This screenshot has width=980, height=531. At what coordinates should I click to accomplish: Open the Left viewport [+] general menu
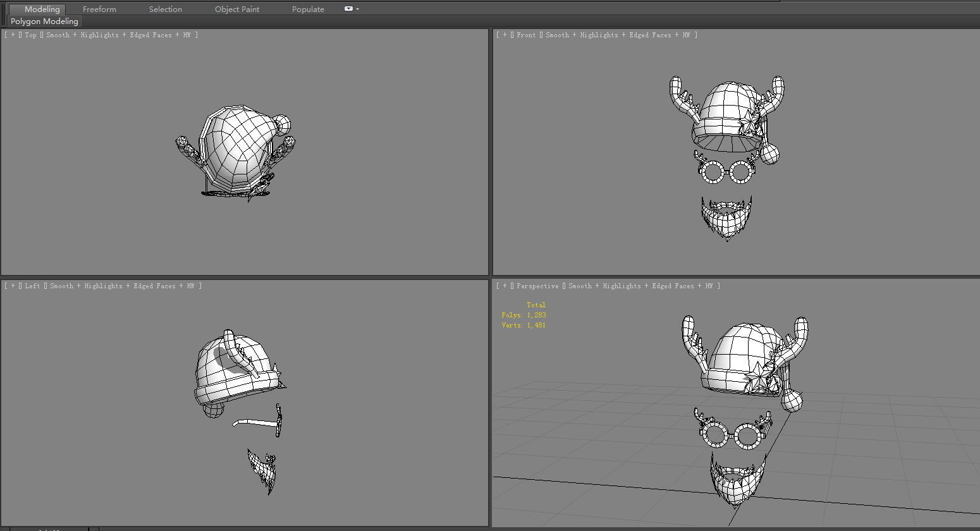point(13,286)
